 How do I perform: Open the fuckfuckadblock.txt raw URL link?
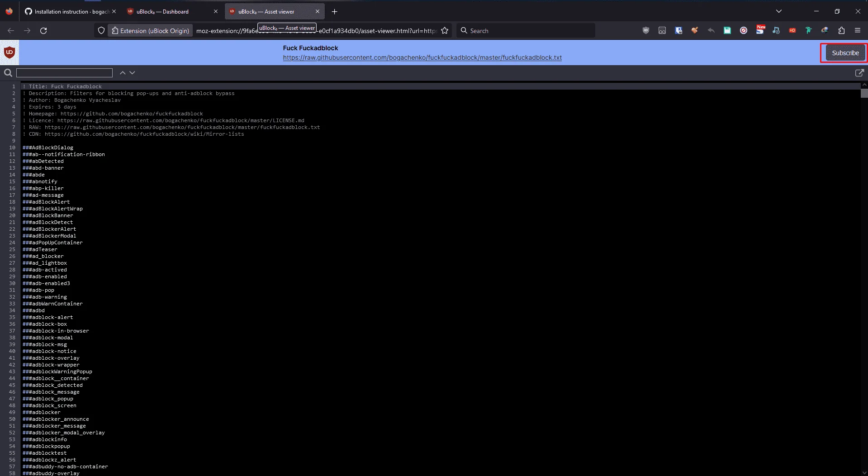pyautogui.click(x=422, y=57)
